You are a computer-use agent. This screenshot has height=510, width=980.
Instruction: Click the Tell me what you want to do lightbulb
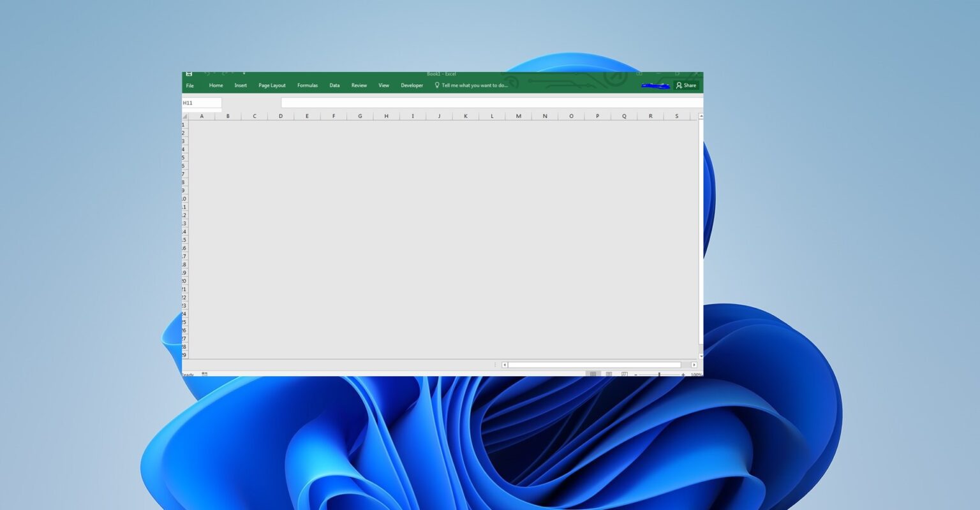[436, 85]
